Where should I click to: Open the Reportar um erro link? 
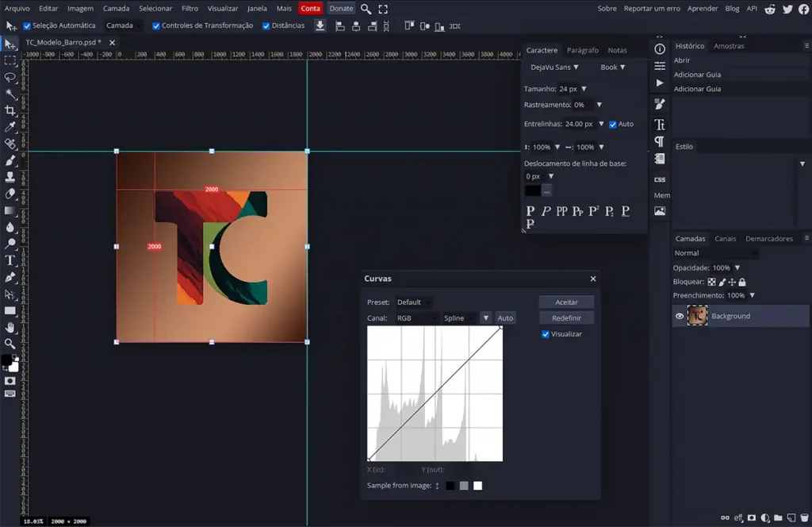click(652, 8)
